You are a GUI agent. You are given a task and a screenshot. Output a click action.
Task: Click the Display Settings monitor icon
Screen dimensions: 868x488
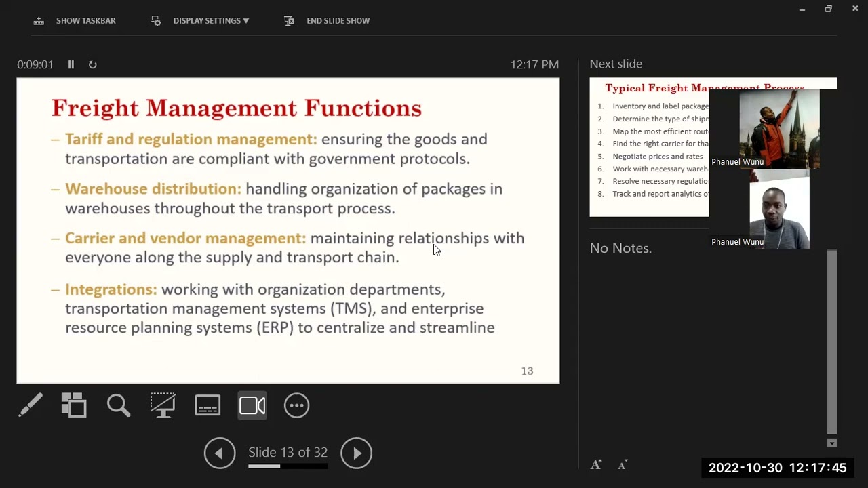(156, 20)
